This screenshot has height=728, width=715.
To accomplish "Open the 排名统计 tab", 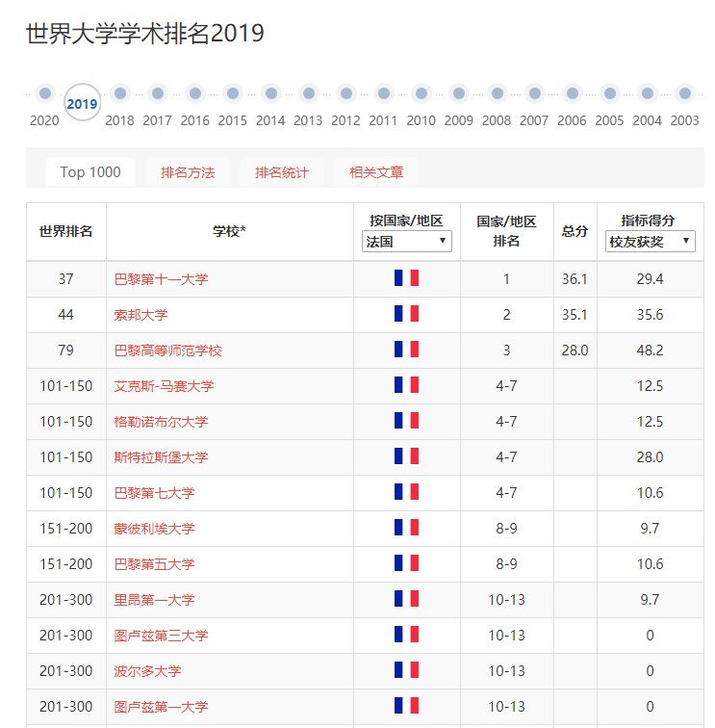I will (x=282, y=172).
